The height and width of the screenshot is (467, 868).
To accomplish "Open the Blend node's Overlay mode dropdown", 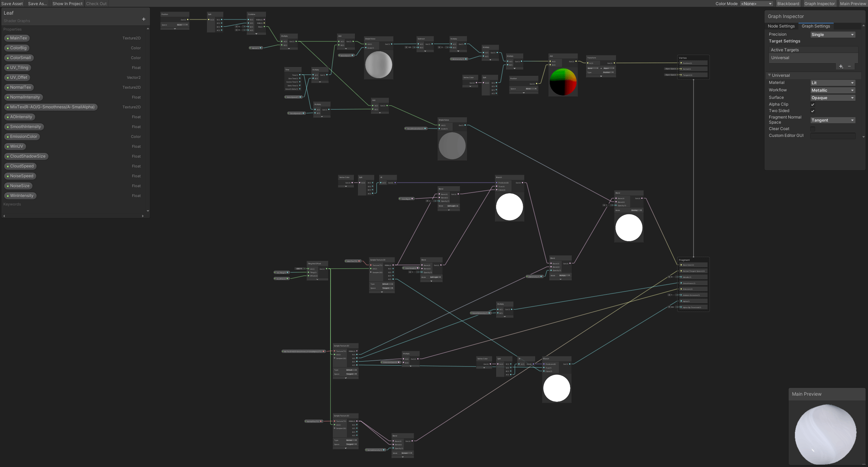I will [x=636, y=210].
